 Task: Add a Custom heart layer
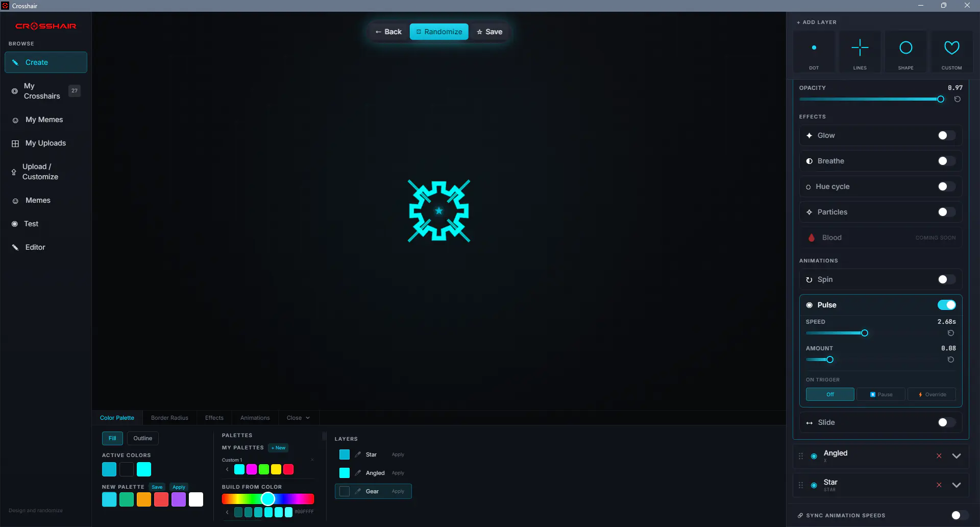[952, 52]
